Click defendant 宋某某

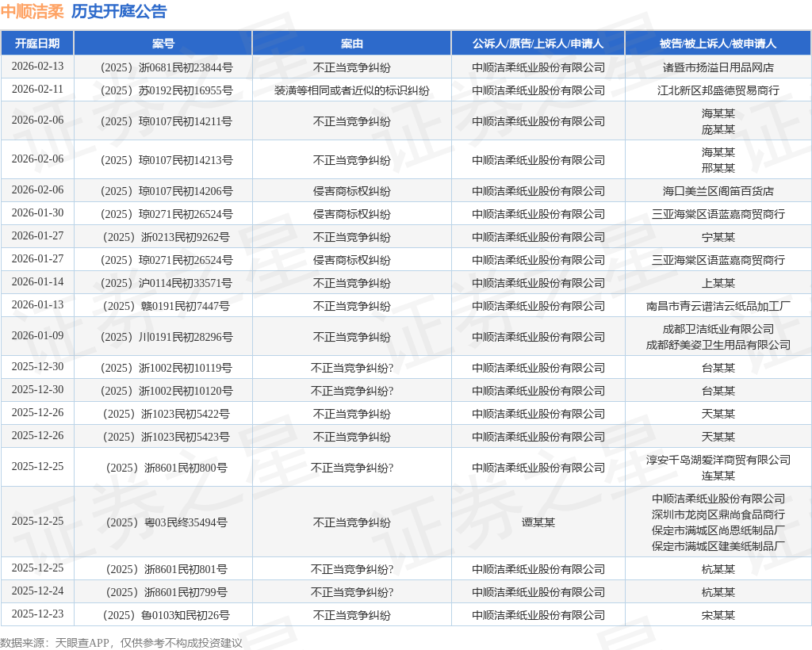coord(718,615)
